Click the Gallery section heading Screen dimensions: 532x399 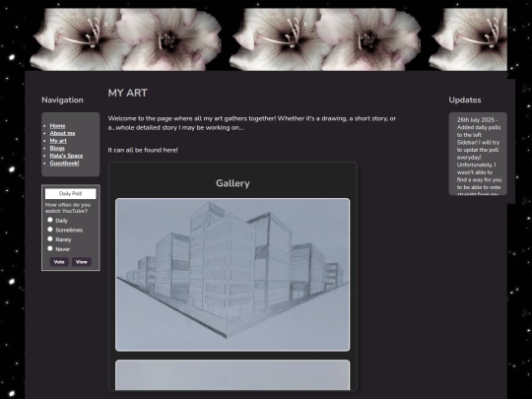tap(233, 183)
